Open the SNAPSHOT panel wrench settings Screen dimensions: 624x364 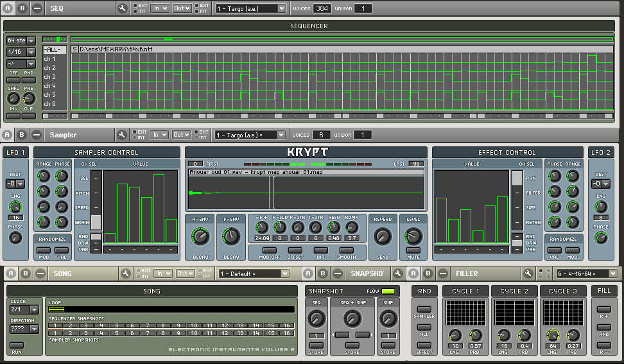pos(397,273)
